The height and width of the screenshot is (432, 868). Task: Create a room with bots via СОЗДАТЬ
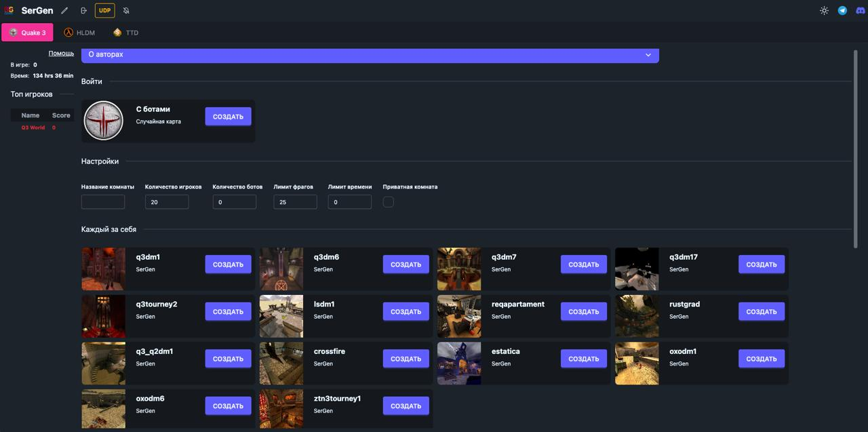[228, 117]
